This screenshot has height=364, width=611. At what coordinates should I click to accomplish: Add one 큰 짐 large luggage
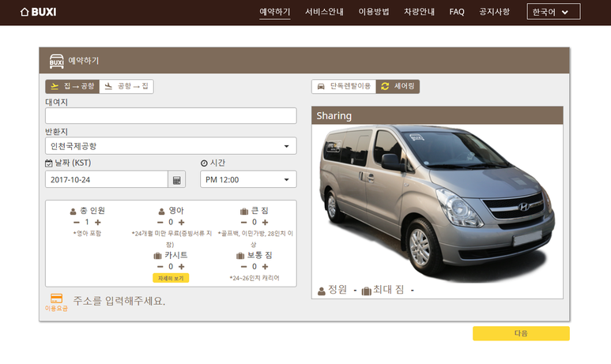(x=266, y=223)
